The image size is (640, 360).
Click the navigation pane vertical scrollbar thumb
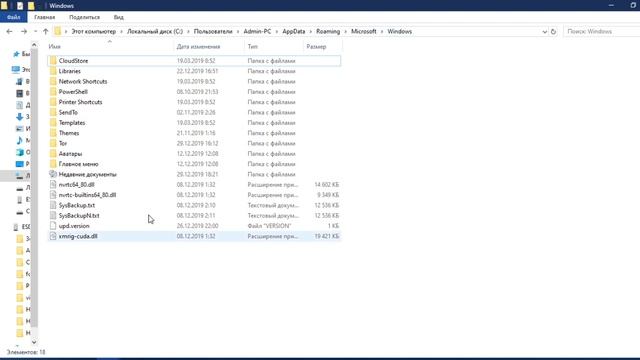(34, 188)
